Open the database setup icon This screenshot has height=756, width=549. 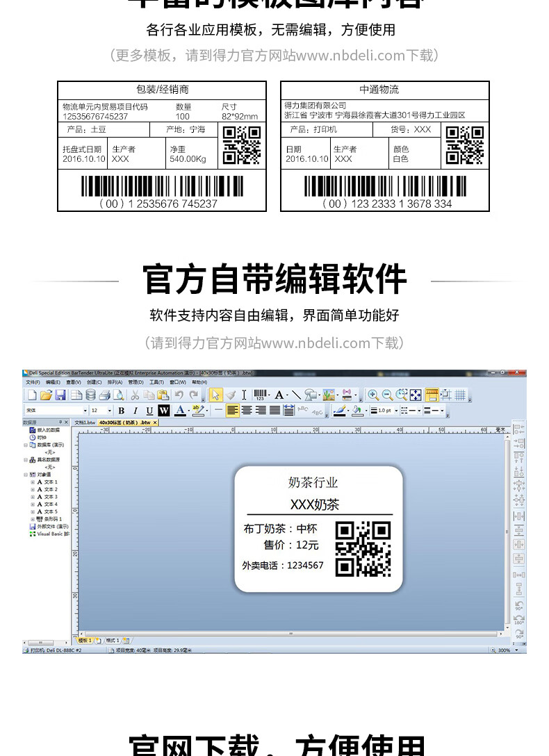pos(90,395)
